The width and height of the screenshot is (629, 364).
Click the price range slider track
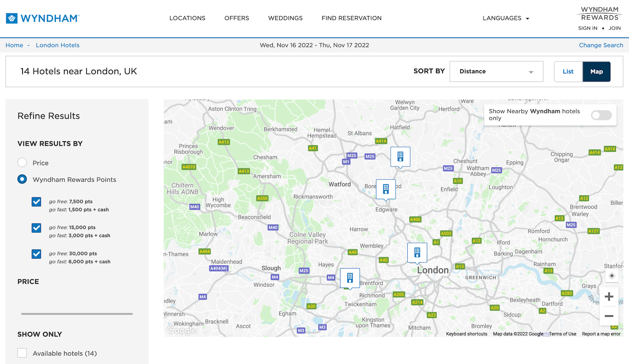coord(77,314)
